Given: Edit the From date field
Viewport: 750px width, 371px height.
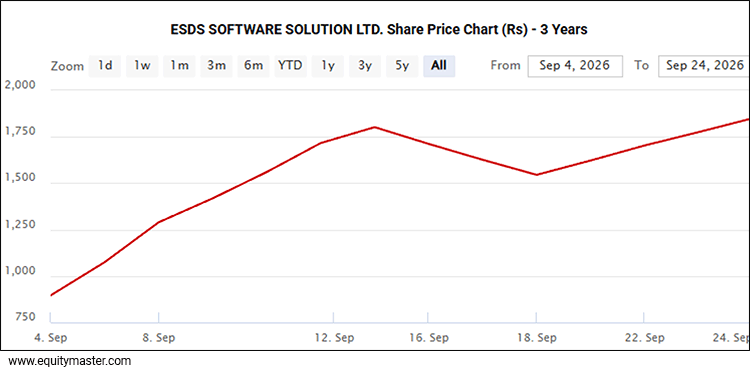Looking at the screenshot, I should click(575, 66).
